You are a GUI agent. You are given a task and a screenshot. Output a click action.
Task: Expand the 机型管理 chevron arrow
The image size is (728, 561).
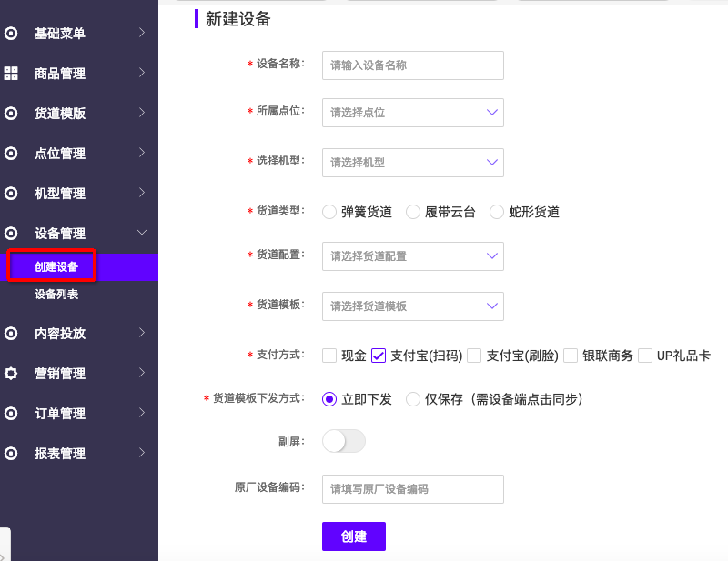[142, 192]
